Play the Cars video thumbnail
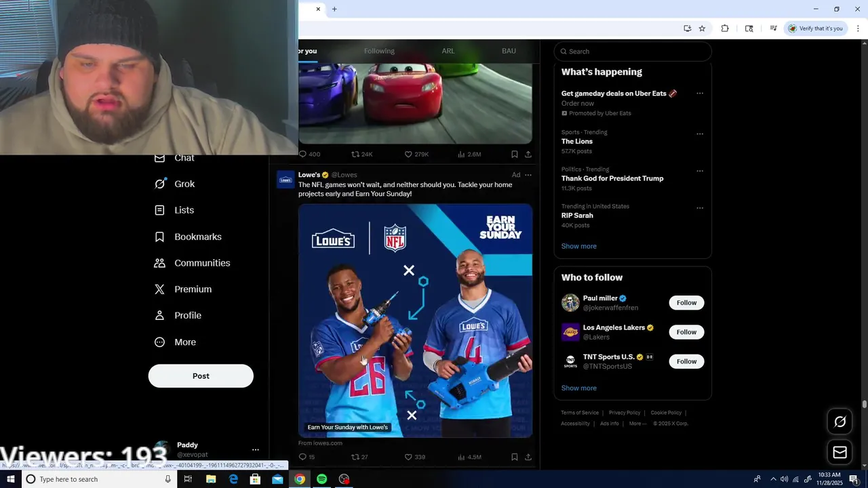This screenshot has width=868, height=488. point(416,104)
